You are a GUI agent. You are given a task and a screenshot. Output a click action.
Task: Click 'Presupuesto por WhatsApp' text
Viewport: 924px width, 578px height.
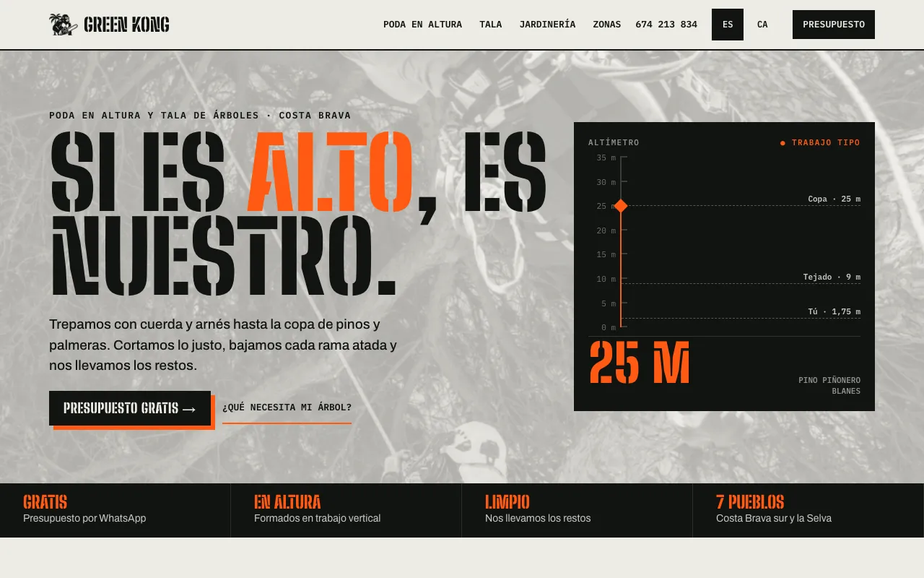click(x=84, y=518)
